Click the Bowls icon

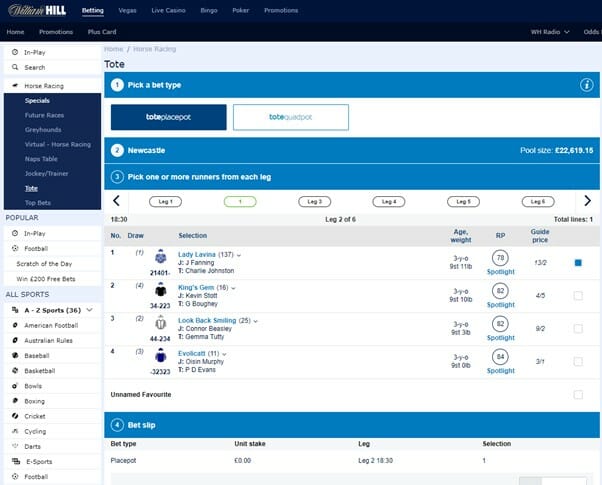click(x=15, y=386)
